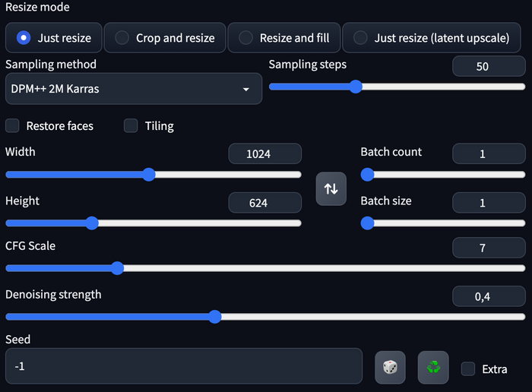
Task: Click the Width slider handle
Action: click(149, 174)
